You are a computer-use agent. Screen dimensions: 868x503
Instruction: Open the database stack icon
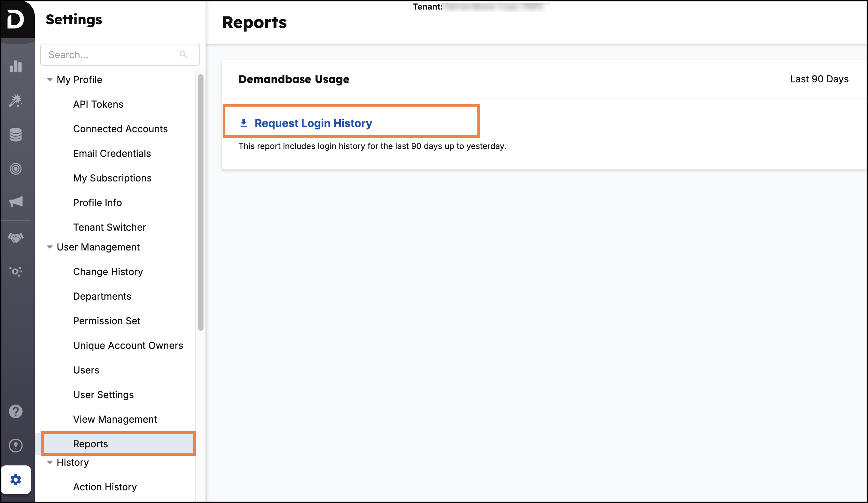(16, 134)
